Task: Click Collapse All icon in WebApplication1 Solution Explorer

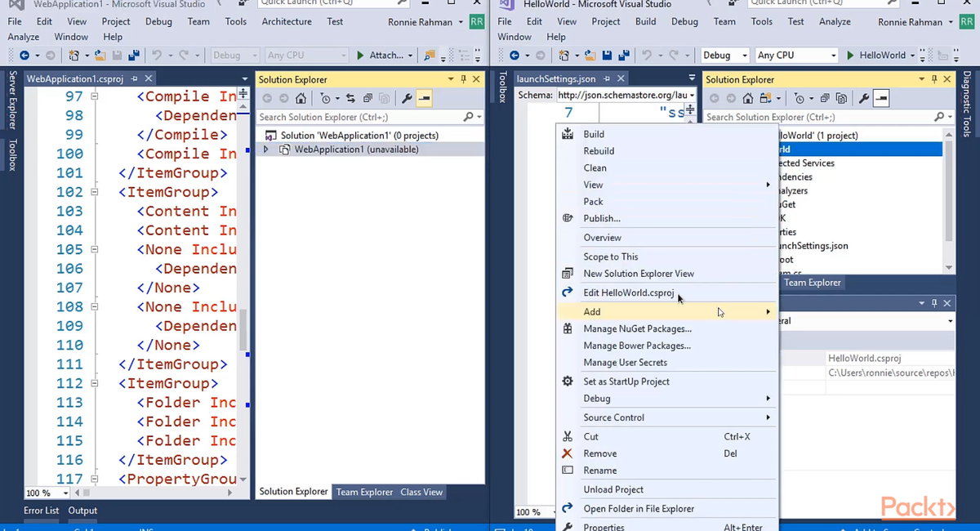Action: [x=368, y=98]
